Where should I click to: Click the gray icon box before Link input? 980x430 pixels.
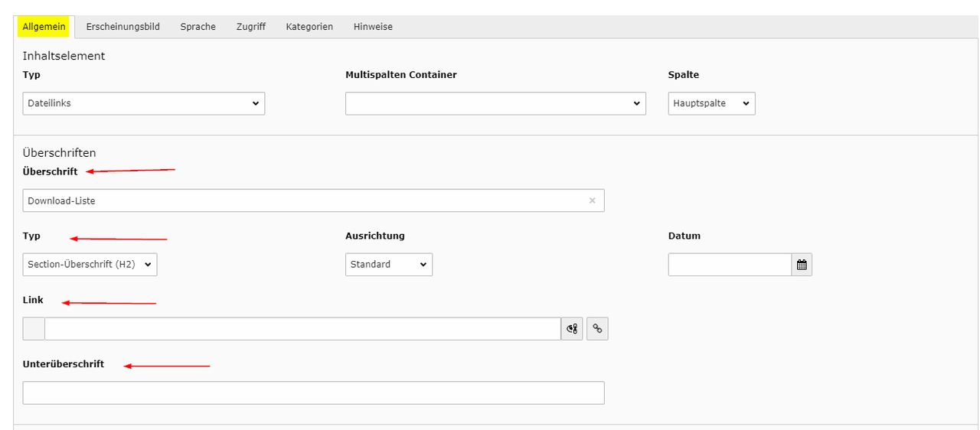pyautogui.click(x=34, y=329)
